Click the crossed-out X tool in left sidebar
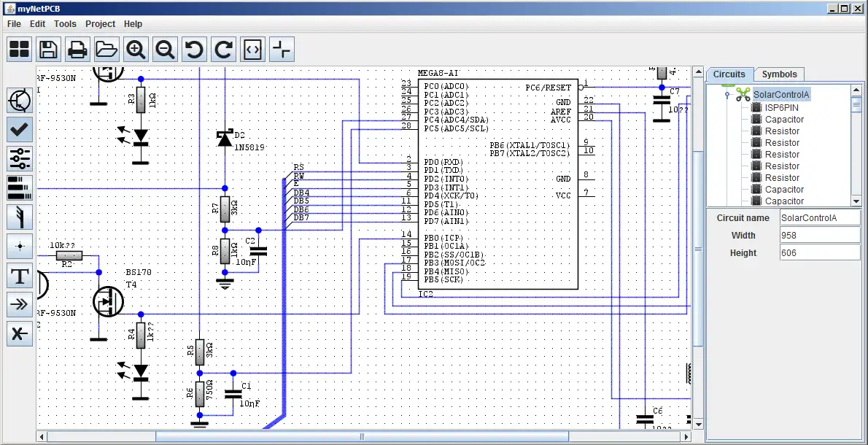The image size is (868, 445). 20,334
